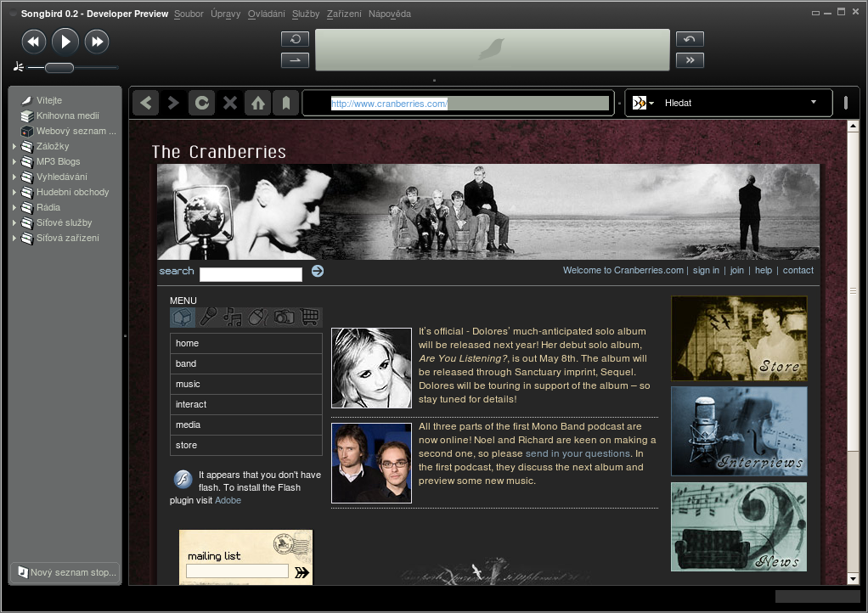Expand the Síťové služby tree node
868x613 pixels.
pos(14,223)
